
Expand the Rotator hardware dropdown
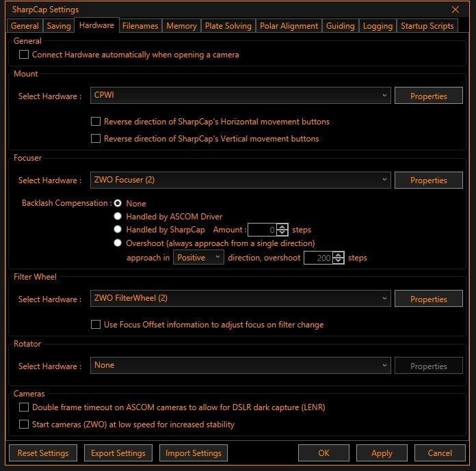click(x=240, y=366)
